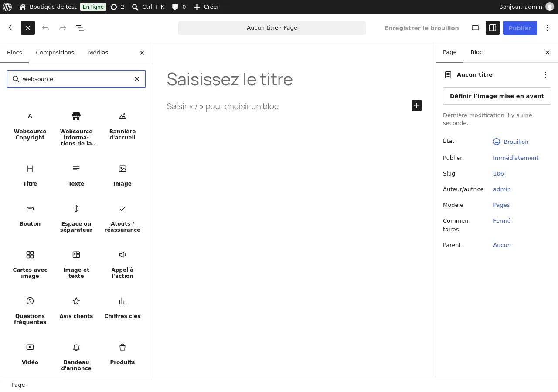Select the Blocs tab
The height and width of the screenshot is (392, 558).
pos(14,52)
